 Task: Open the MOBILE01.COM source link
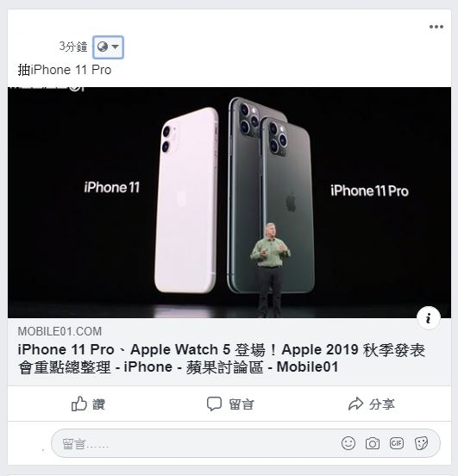60,331
